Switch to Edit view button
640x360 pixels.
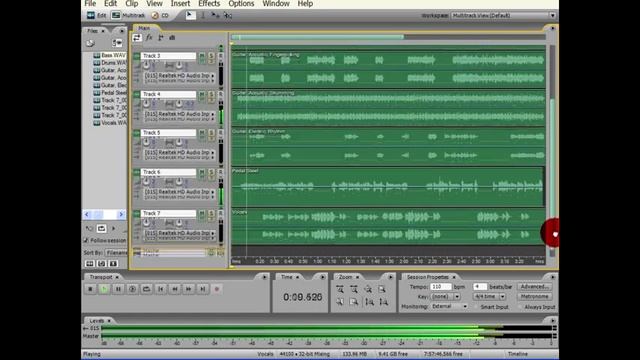pos(96,16)
